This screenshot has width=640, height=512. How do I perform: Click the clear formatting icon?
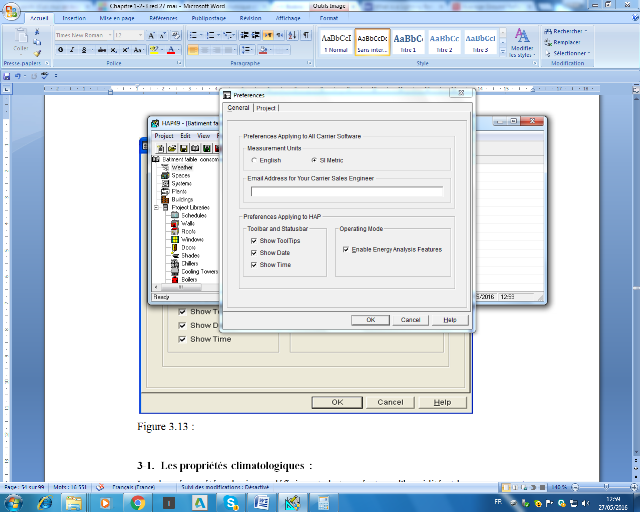point(176,35)
